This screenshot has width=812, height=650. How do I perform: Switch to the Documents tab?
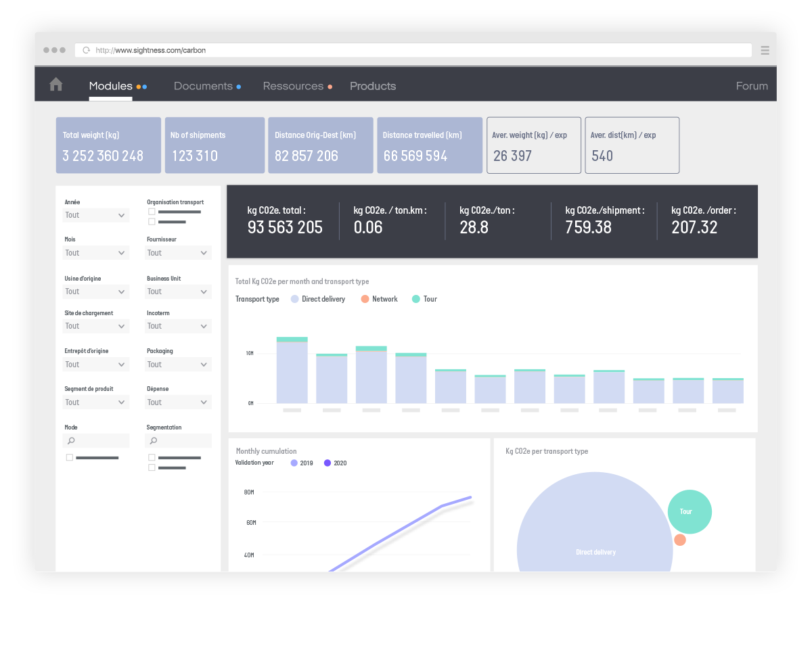203,86
